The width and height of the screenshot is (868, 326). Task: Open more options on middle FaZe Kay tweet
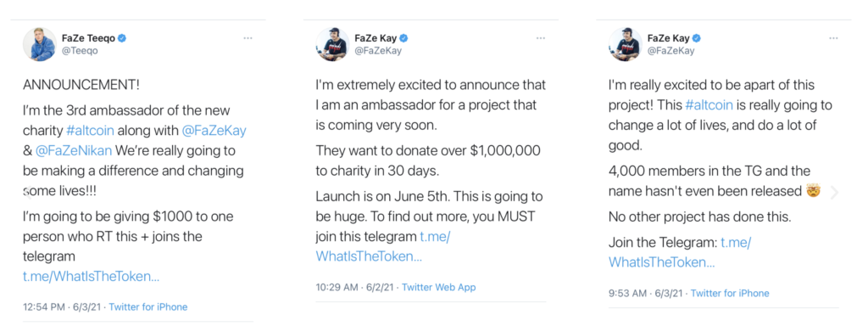[x=541, y=38]
